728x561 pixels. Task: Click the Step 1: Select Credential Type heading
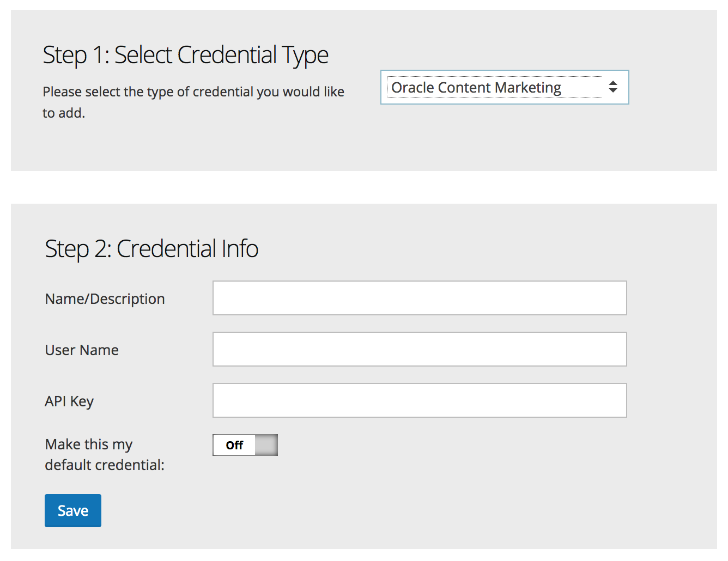pyautogui.click(x=185, y=55)
